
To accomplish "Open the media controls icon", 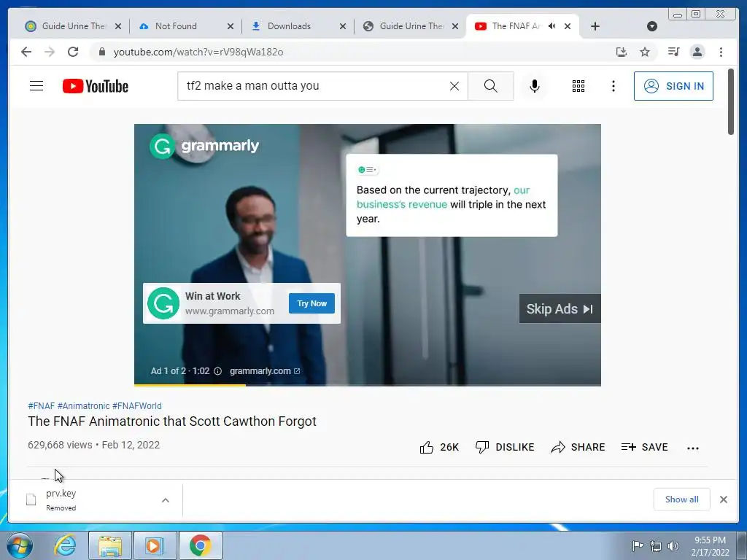I will click(673, 52).
